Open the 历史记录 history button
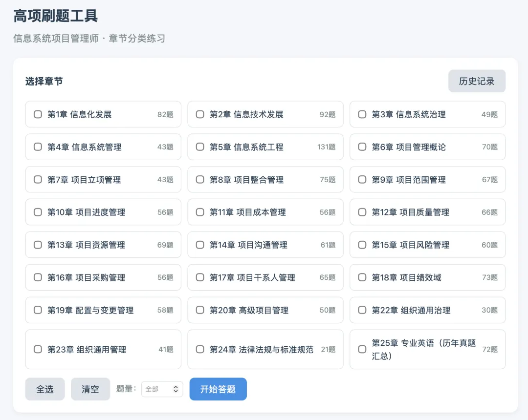Screen dimensions: 528x420 click(x=477, y=81)
